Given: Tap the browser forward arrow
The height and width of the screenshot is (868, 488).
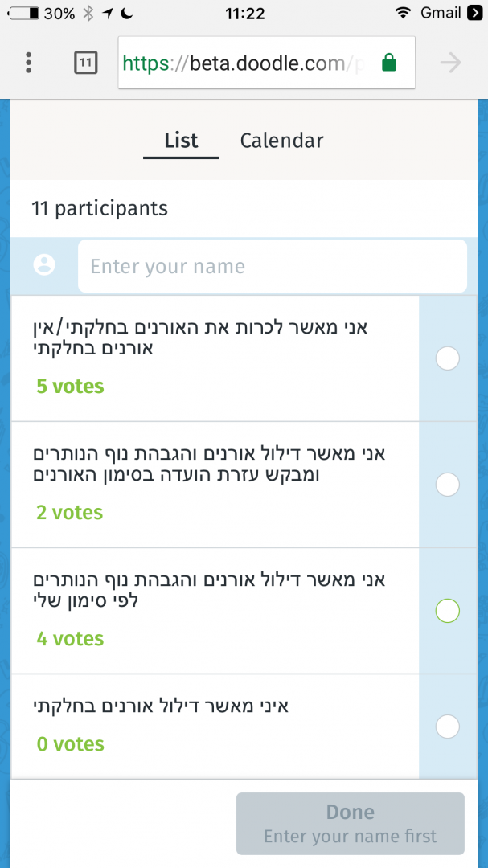Looking at the screenshot, I should click(x=451, y=63).
